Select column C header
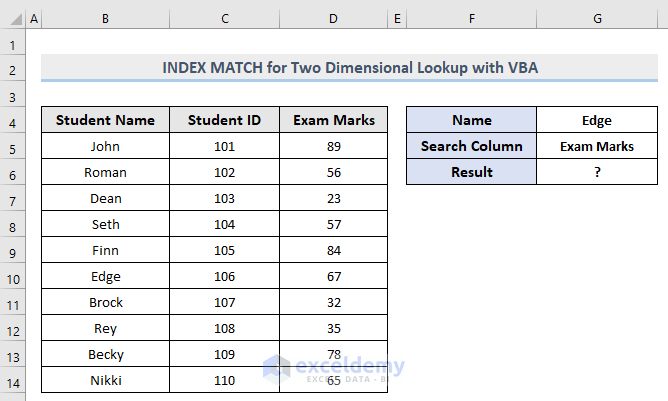Image resolution: width=668 pixels, height=401 pixels. [x=224, y=19]
